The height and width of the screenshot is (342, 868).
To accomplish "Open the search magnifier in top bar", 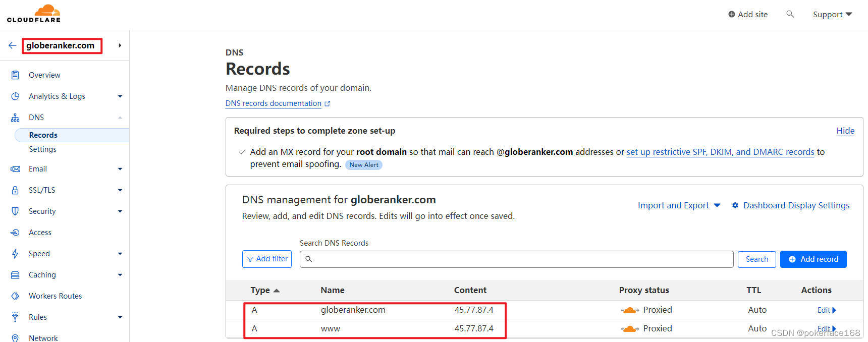I will [x=790, y=14].
